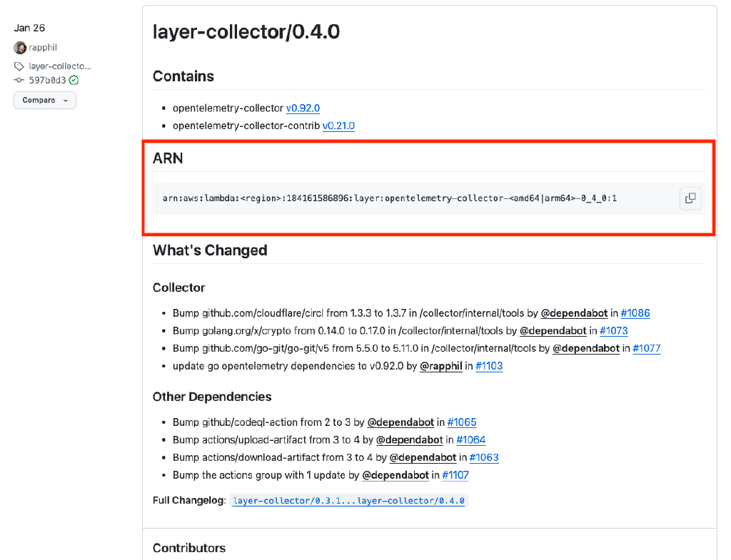Viewport: 731px width, 560px height.
Task: Click the commit icon next to 597b0d3
Action: pyautogui.click(x=17, y=80)
